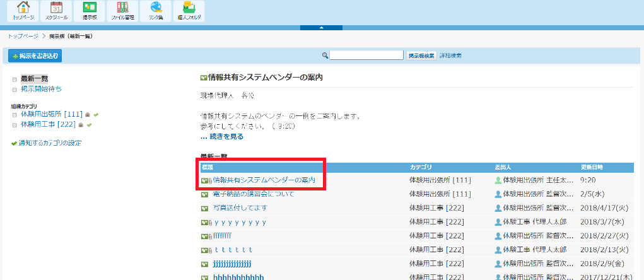
Task: Expand the tree box beside 体験用出張所 [111]
Action: click(15, 115)
